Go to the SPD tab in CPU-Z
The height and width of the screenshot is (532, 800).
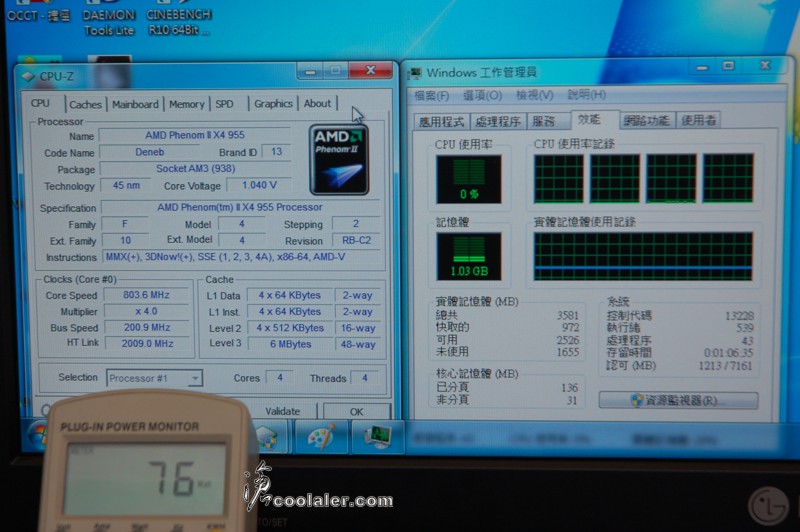pos(224,104)
